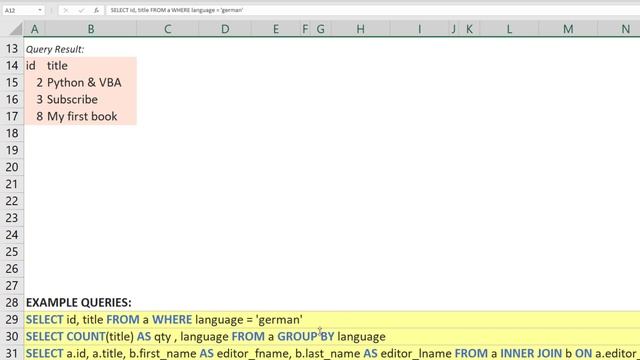Select row 29 header
This screenshot has width=640, height=360.
(12, 320)
